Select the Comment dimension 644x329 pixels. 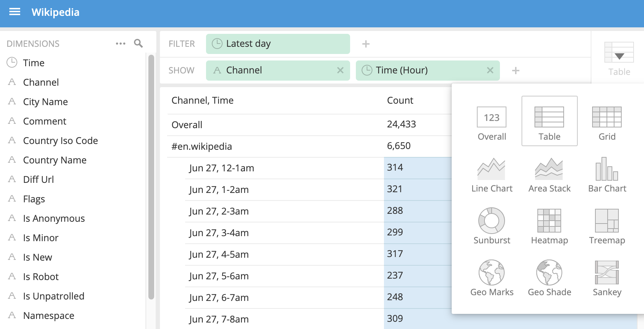point(73,121)
